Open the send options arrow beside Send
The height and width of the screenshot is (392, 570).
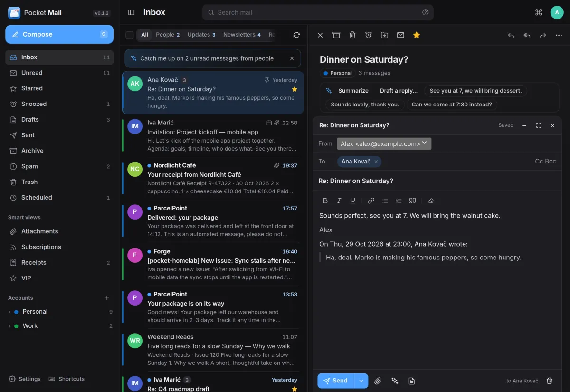361,381
